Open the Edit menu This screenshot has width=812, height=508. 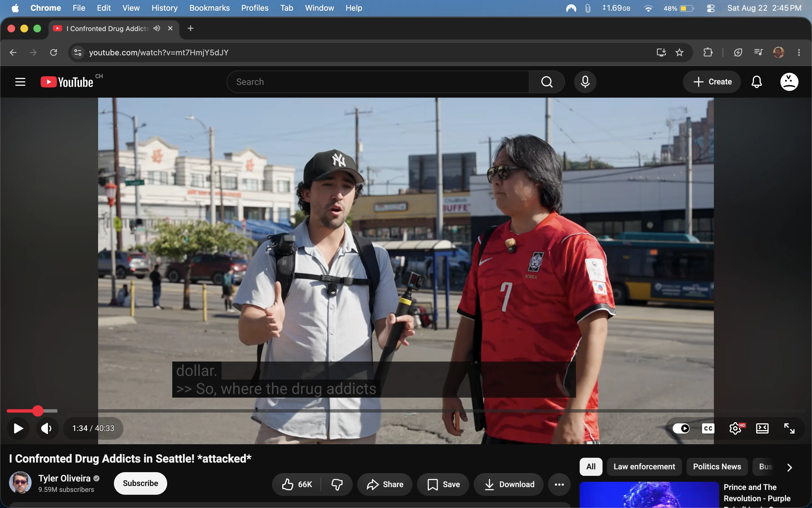(104, 8)
